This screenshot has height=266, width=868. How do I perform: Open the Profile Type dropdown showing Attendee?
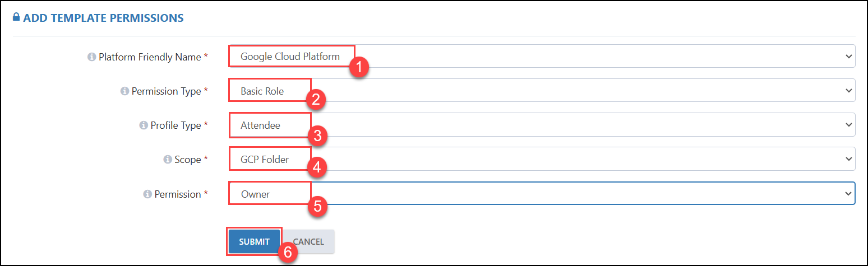[x=542, y=124]
